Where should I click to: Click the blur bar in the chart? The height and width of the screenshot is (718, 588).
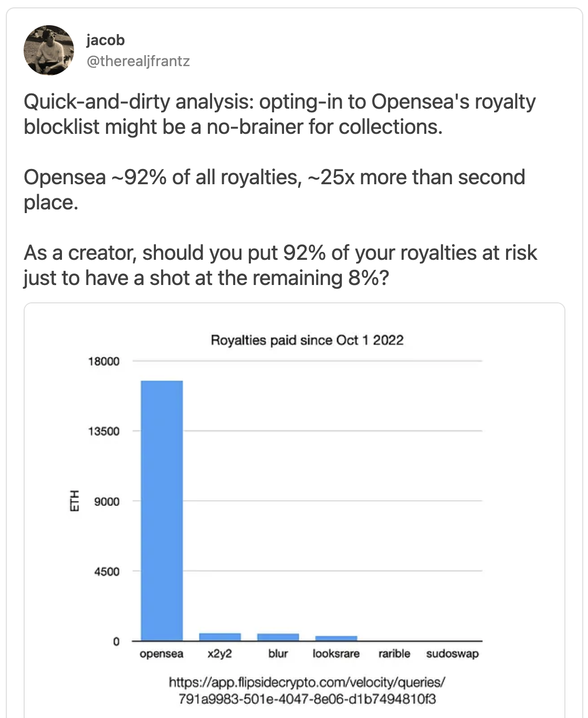point(278,637)
